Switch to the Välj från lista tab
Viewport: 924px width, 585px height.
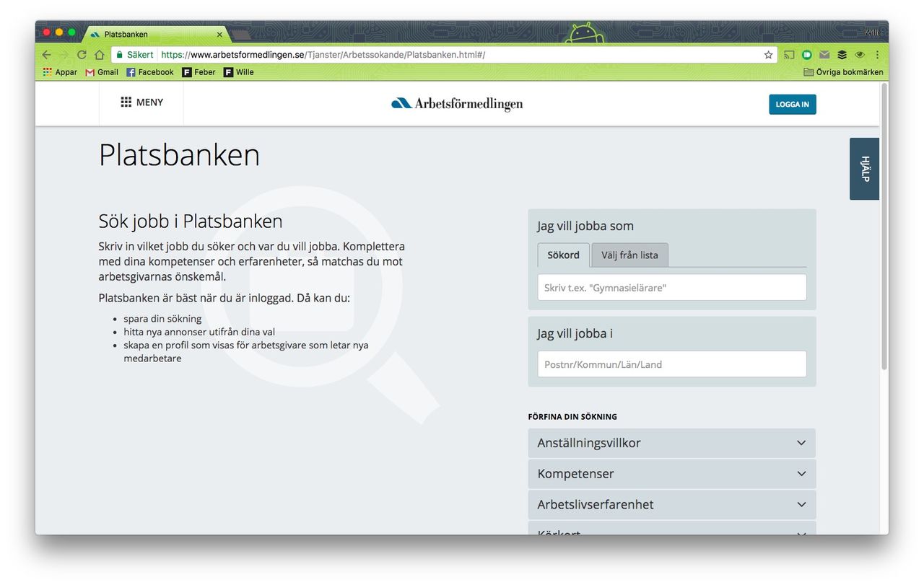tap(629, 255)
